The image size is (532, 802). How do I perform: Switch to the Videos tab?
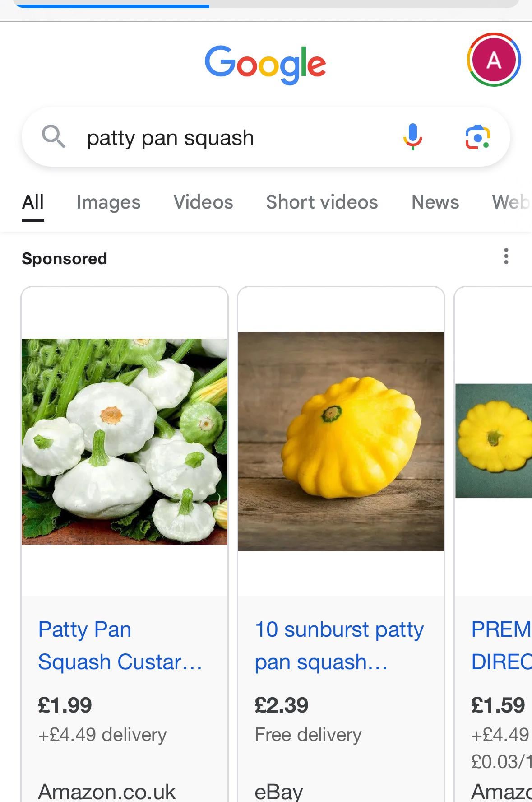[203, 202]
